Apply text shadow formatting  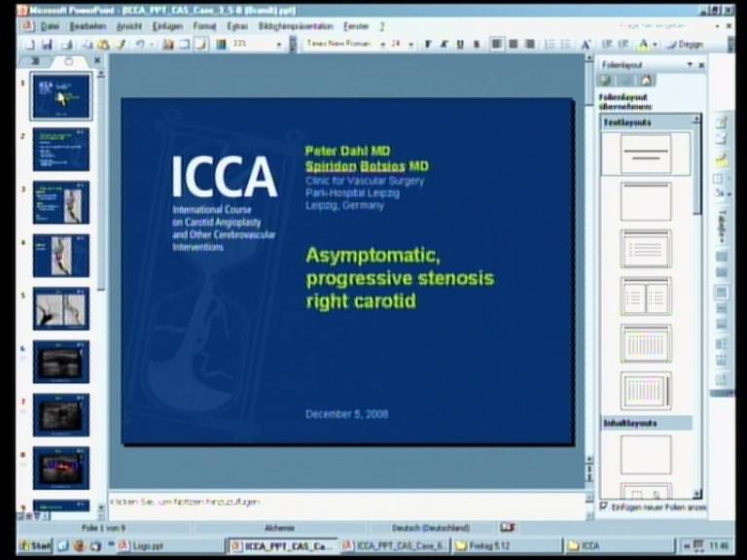(x=476, y=45)
